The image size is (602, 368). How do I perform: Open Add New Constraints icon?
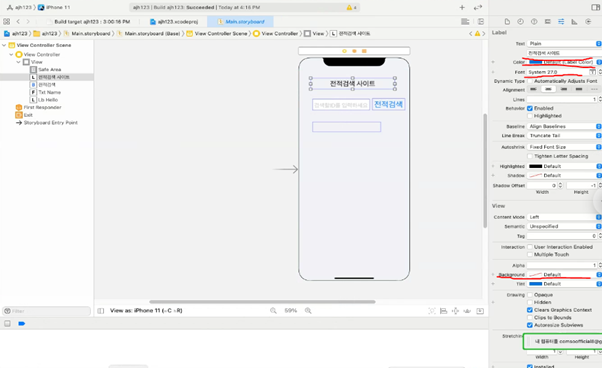455,311
